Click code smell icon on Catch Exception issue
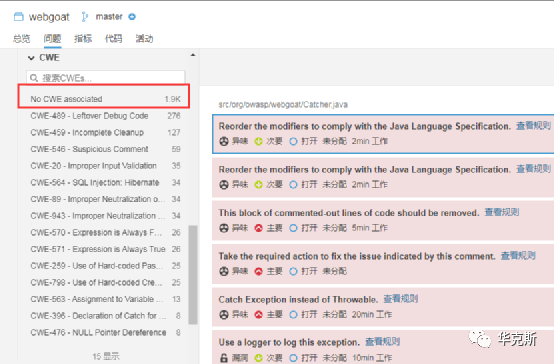The image size is (554, 364). pyautogui.click(x=224, y=314)
